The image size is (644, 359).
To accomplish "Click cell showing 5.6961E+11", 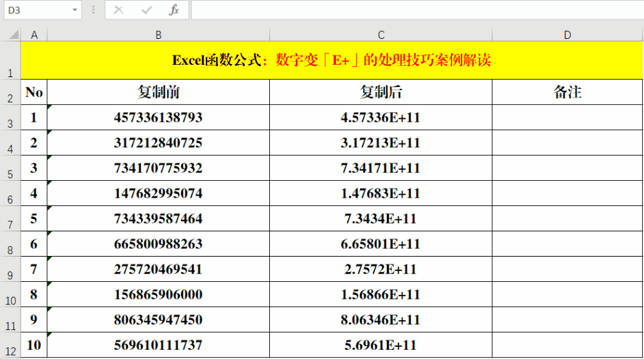I will tap(381, 345).
